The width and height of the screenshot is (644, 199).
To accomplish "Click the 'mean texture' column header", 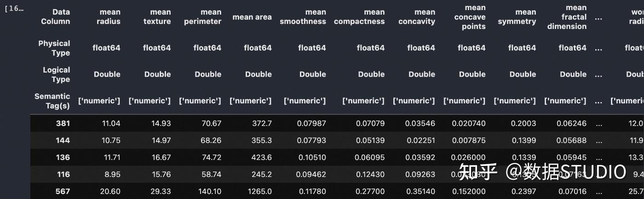I will tap(157, 17).
